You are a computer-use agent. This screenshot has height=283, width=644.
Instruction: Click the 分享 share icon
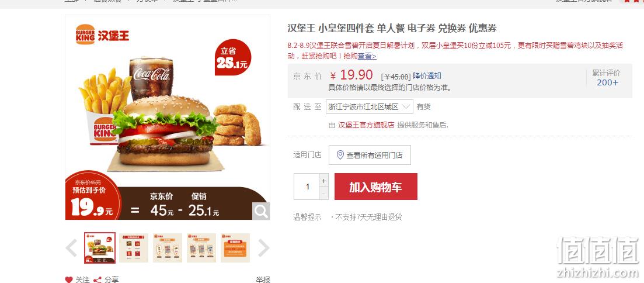click(98, 279)
